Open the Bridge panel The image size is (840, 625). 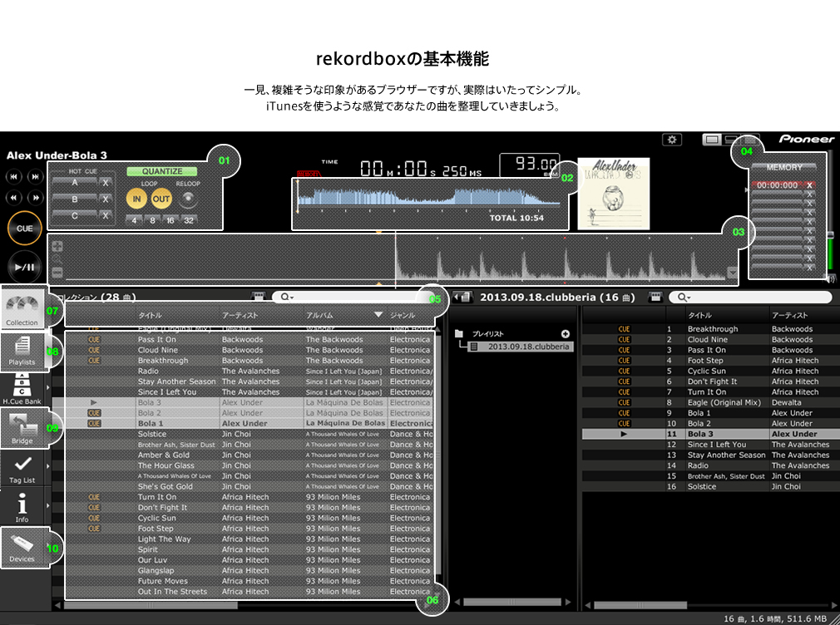(22, 429)
